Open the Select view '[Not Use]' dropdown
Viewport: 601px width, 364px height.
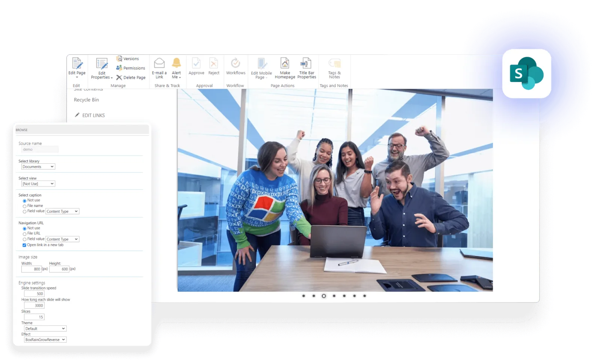38,184
